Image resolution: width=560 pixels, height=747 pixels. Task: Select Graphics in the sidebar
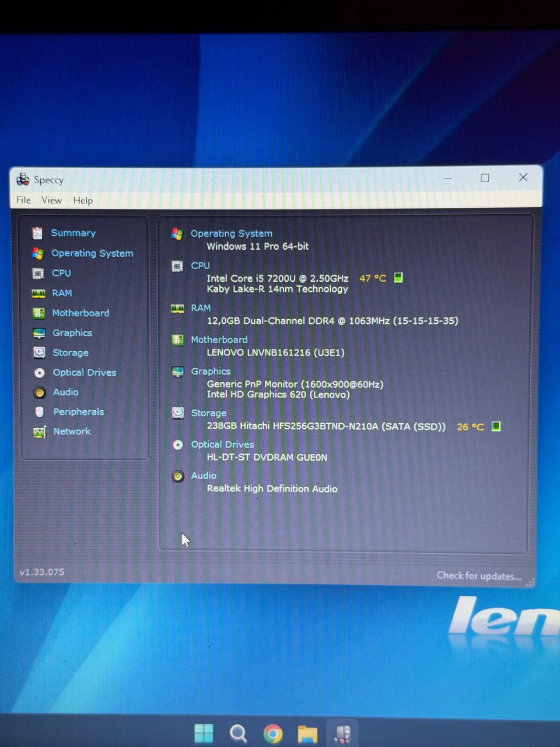pyautogui.click(x=72, y=333)
